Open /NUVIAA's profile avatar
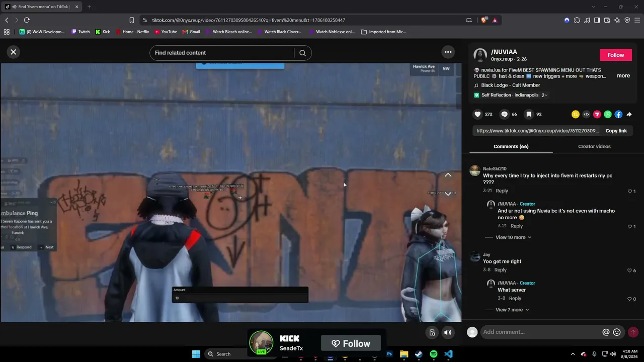 480,55
